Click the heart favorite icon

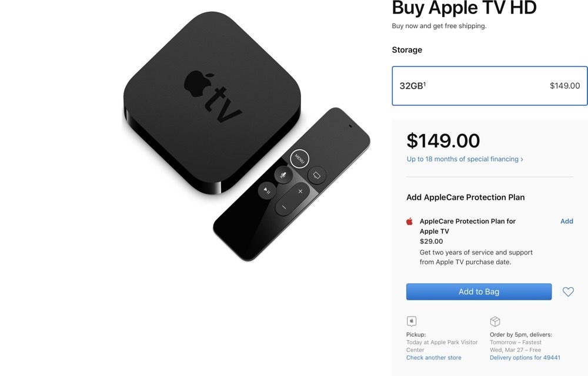568,291
